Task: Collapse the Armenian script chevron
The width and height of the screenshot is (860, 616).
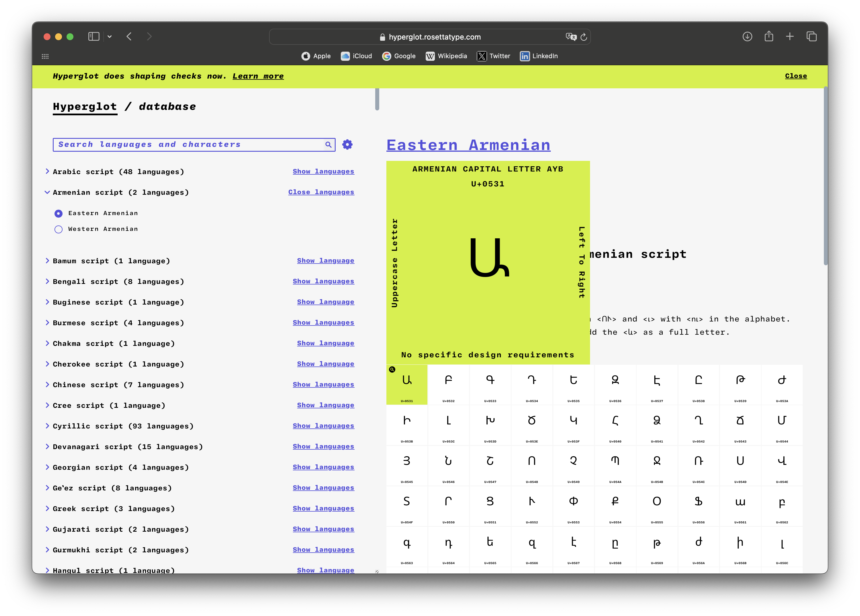Action: (47, 192)
